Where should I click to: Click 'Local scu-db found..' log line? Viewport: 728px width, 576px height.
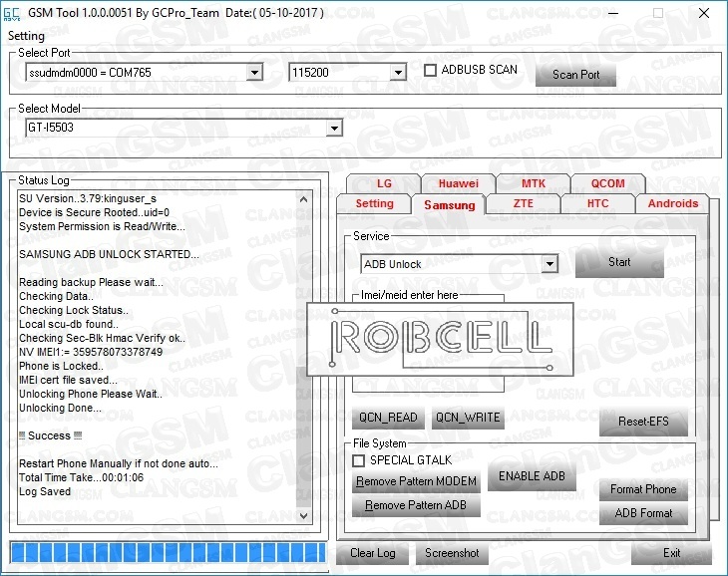(69, 324)
